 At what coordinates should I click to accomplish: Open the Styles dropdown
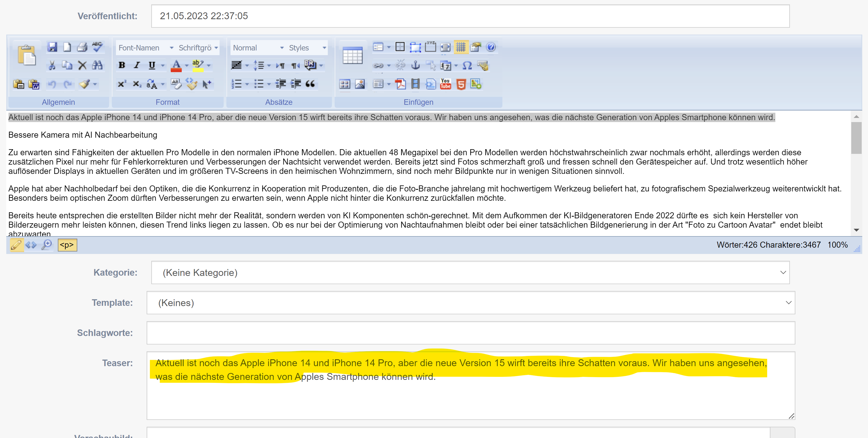pos(307,48)
